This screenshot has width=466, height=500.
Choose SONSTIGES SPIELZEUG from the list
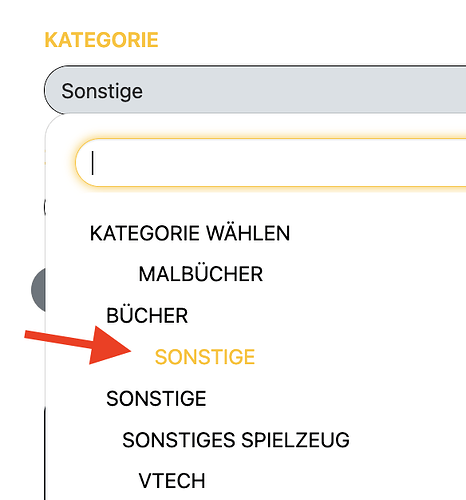[236, 440]
